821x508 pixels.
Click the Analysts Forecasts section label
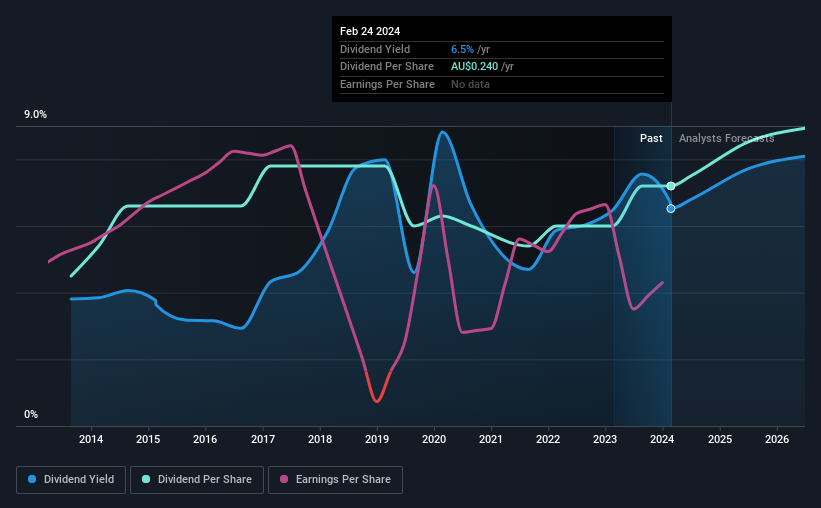pos(727,138)
